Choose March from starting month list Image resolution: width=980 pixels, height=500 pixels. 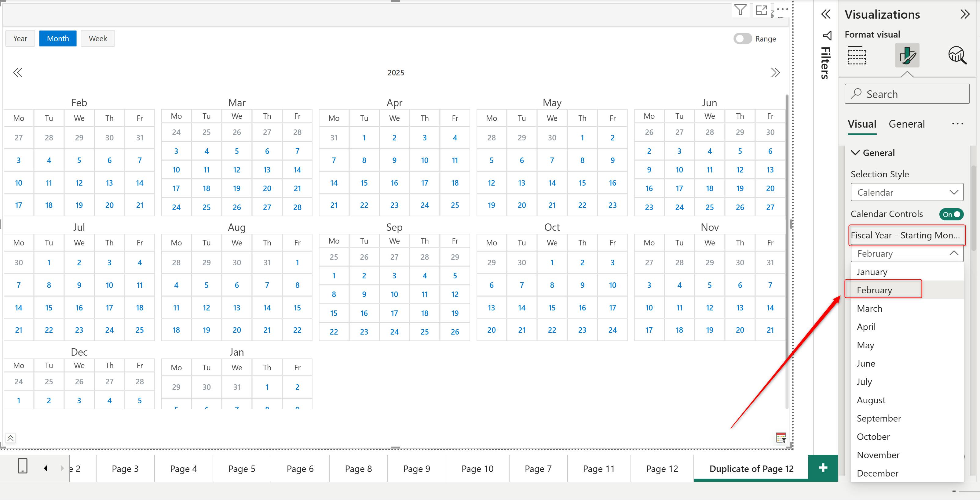tap(869, 308)
